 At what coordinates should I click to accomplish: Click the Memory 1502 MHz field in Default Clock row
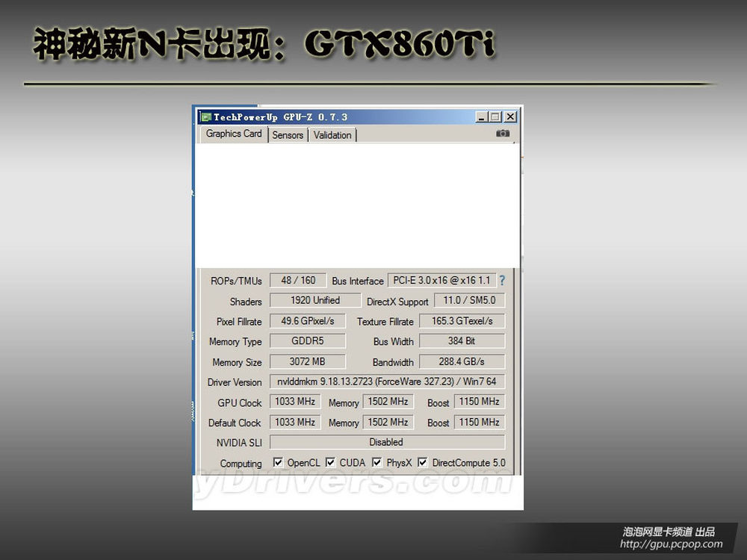(388, 422)
